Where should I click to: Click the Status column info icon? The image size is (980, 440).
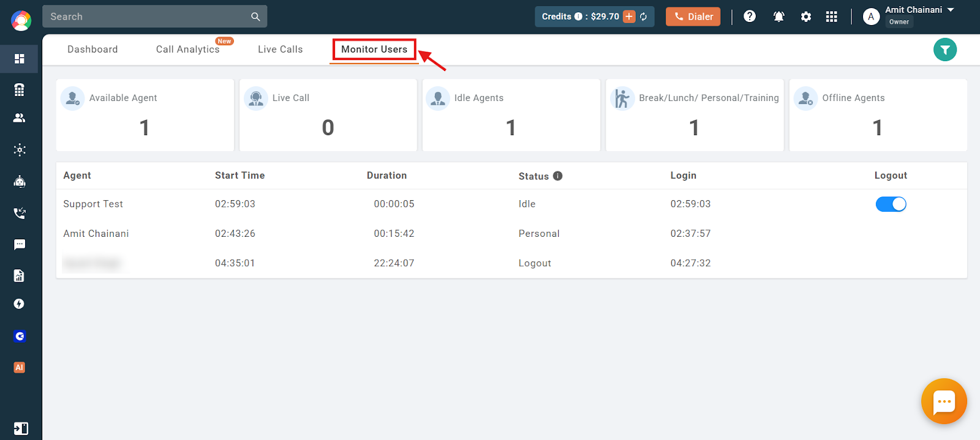click(x=557, y=176)
